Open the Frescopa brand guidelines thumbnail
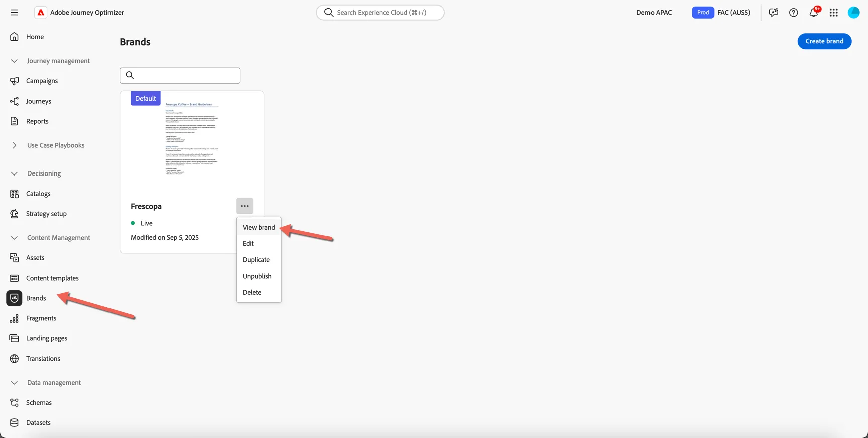The image size is (868, 438). 192,139
